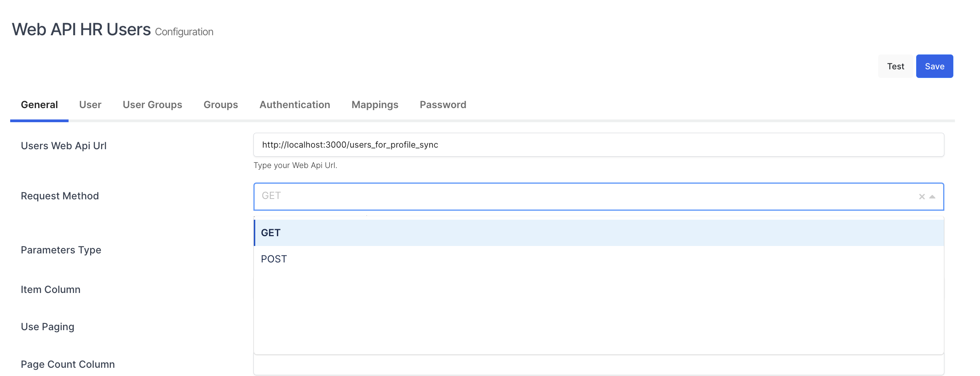Select GET from the dropdown list

pos(271,233)
